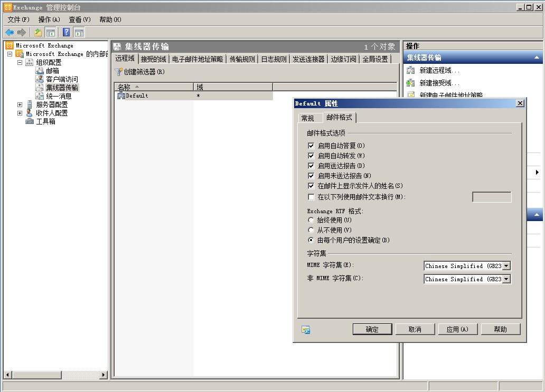Select the 始终使用 RTF radio button
545x392 pixels.
(311, 220)
